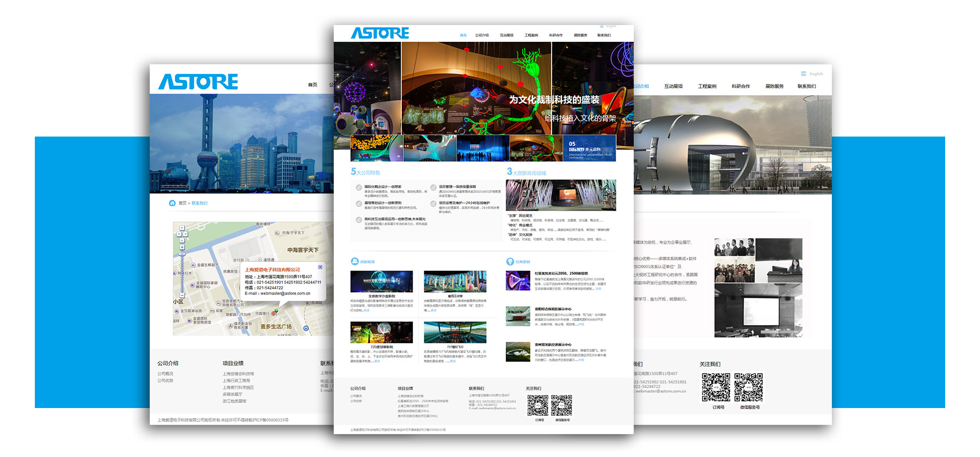Screen dimensions: 980x457
Task: Click the 联系我们 breadcrumb link
Action: [199, 203]
